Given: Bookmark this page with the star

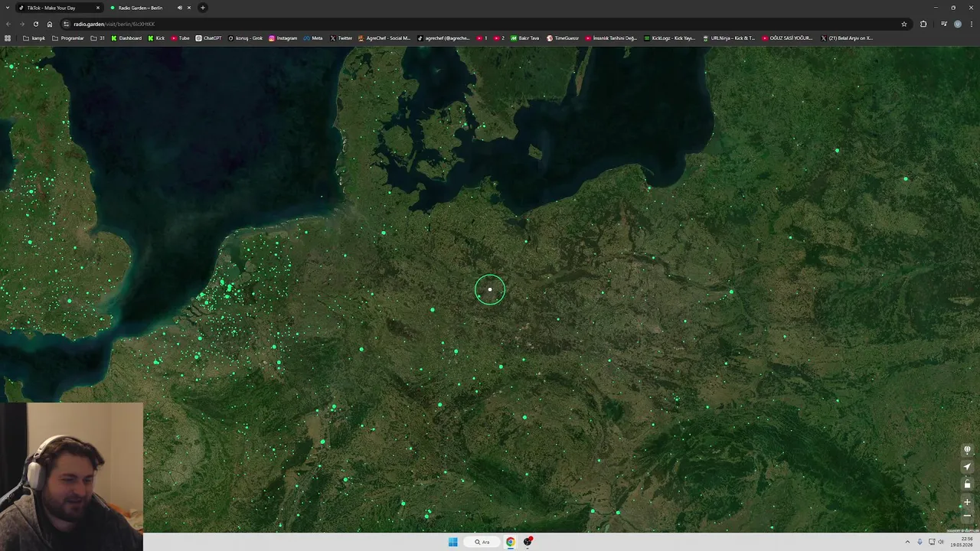Looking at the screenshot, I should (x=904, y=24).
